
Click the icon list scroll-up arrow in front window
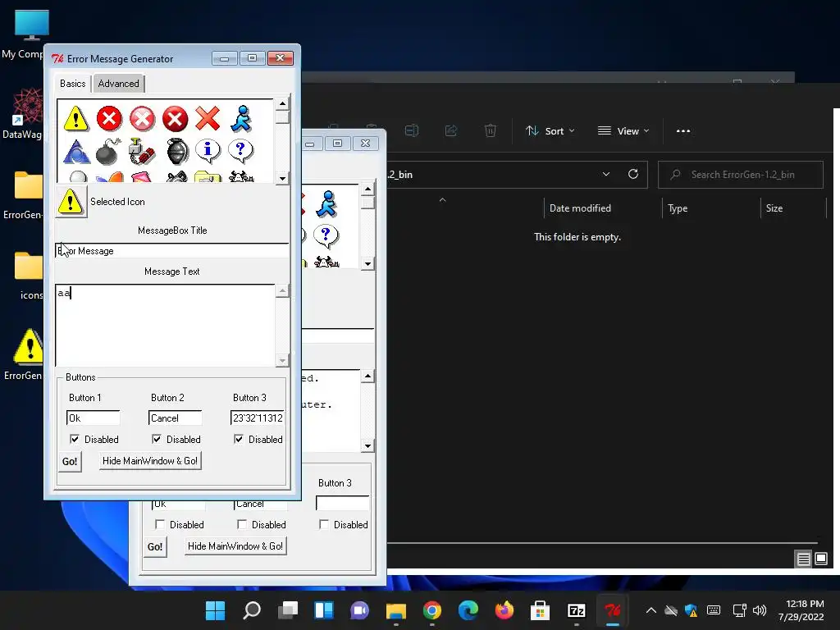tap(282, 103)
